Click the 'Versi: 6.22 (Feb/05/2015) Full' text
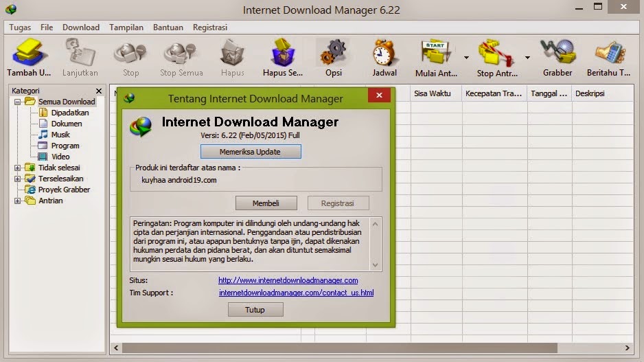 [250, 135]
